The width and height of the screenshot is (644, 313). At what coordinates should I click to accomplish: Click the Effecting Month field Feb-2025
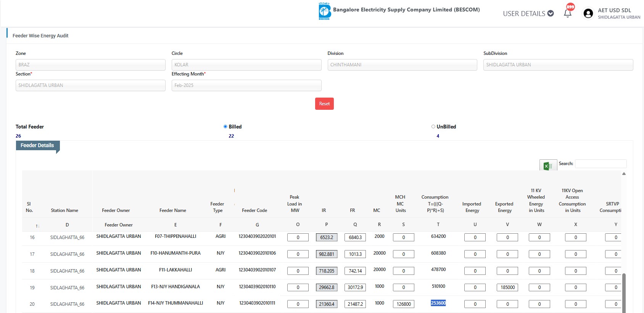(x=246, y=85)
